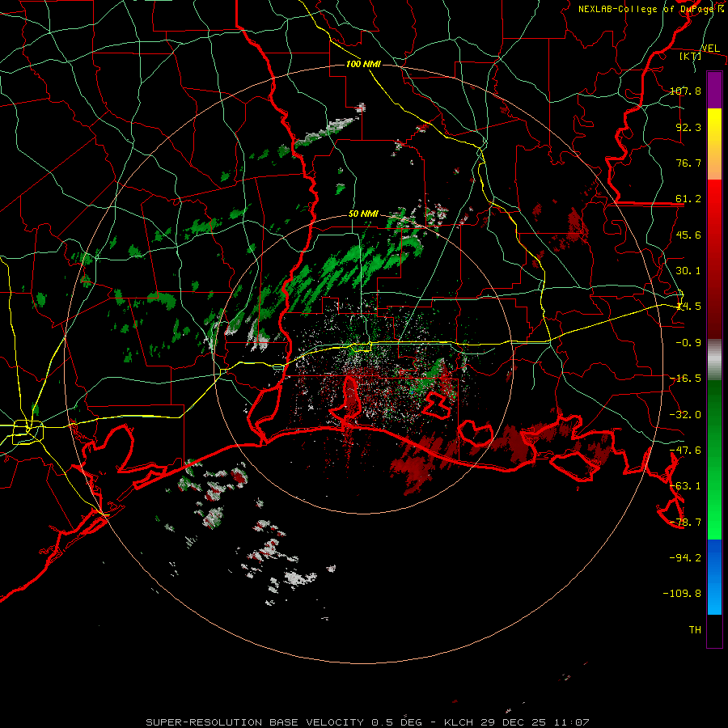Click the TH label beside the color bar

(x=695, y=630)
